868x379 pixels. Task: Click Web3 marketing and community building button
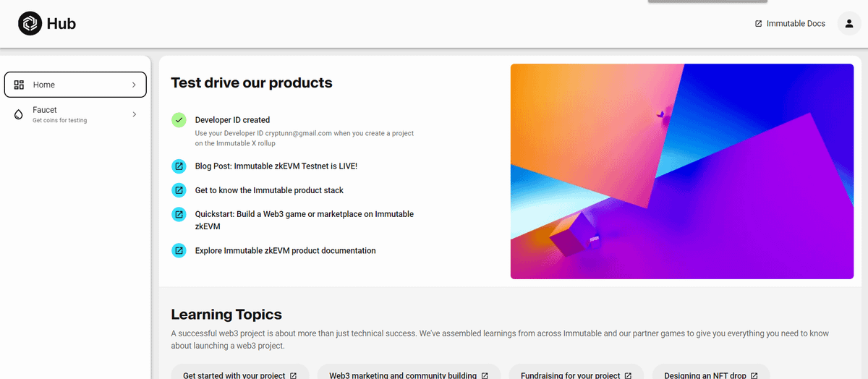point(409,374)
